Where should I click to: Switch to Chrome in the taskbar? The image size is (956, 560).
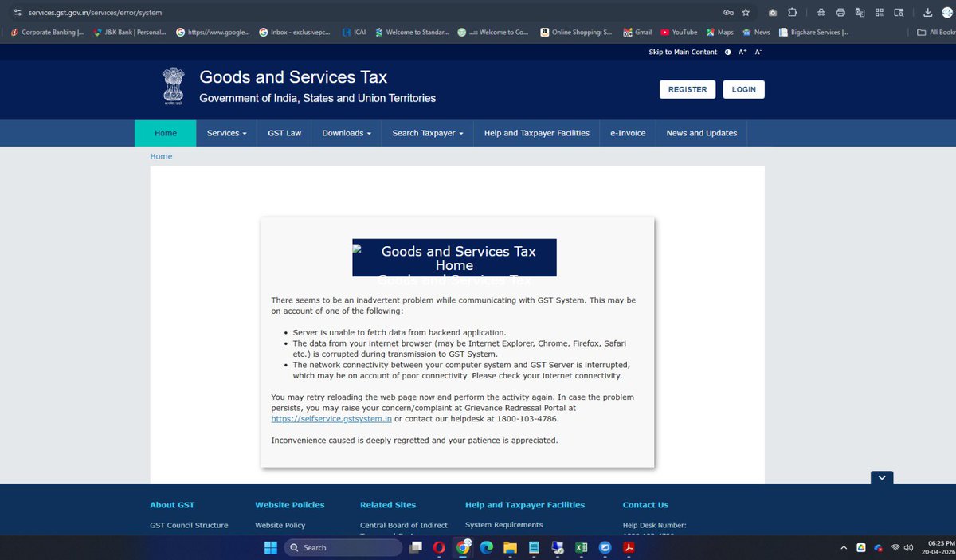[463, 548]
